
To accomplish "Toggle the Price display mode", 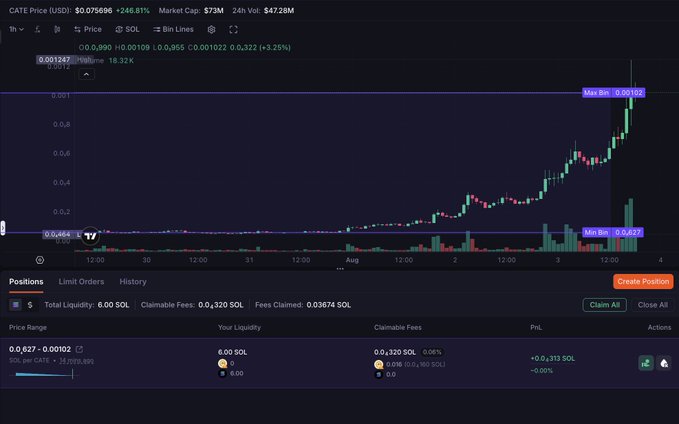I will coord(88,29).
